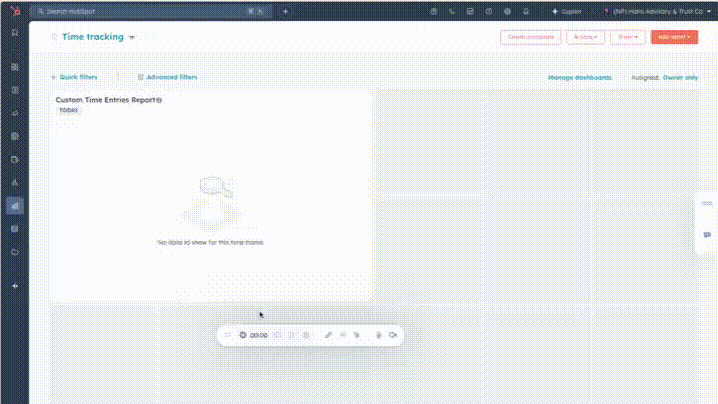Click the HubSpot sprocket logo

pos(14,11)
